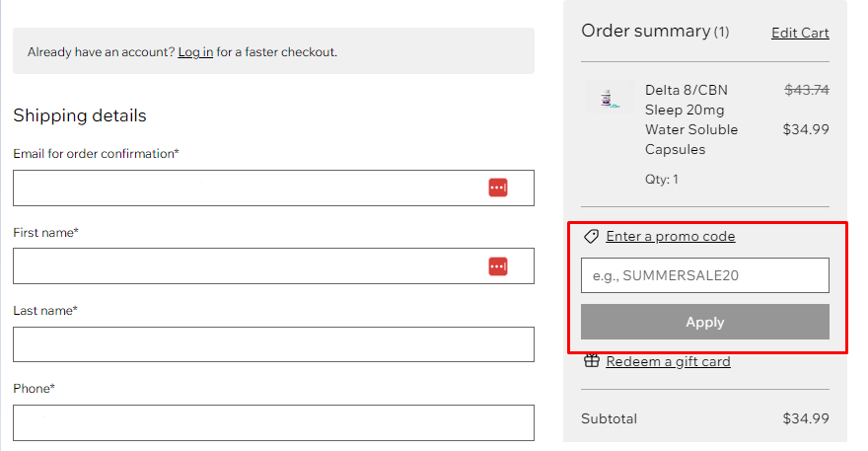Click the Subtotal $34.99 amount
The image size is (868, 451).
coord(805,418)
